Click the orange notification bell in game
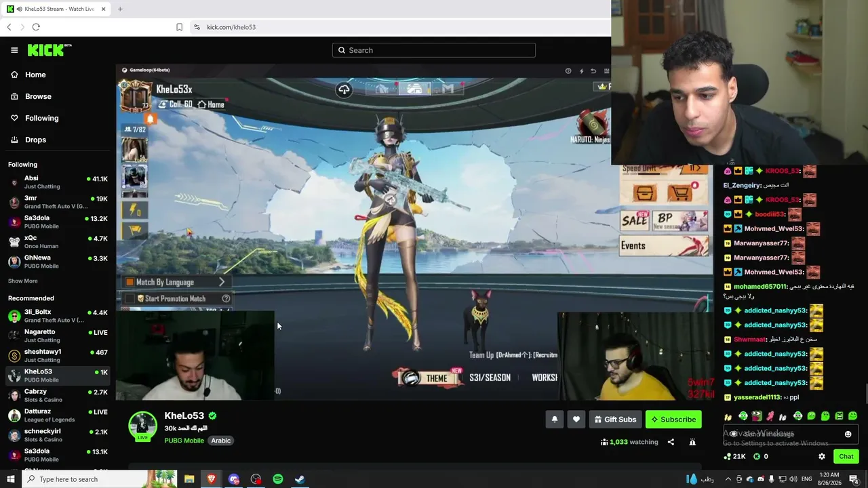The image size is (868, 488). coord(150,119)
